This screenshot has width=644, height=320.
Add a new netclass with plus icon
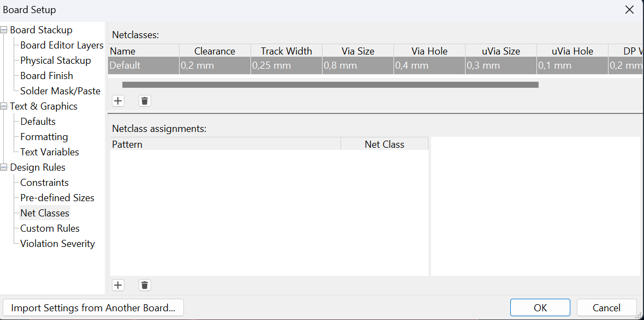(x=118, y=101)
